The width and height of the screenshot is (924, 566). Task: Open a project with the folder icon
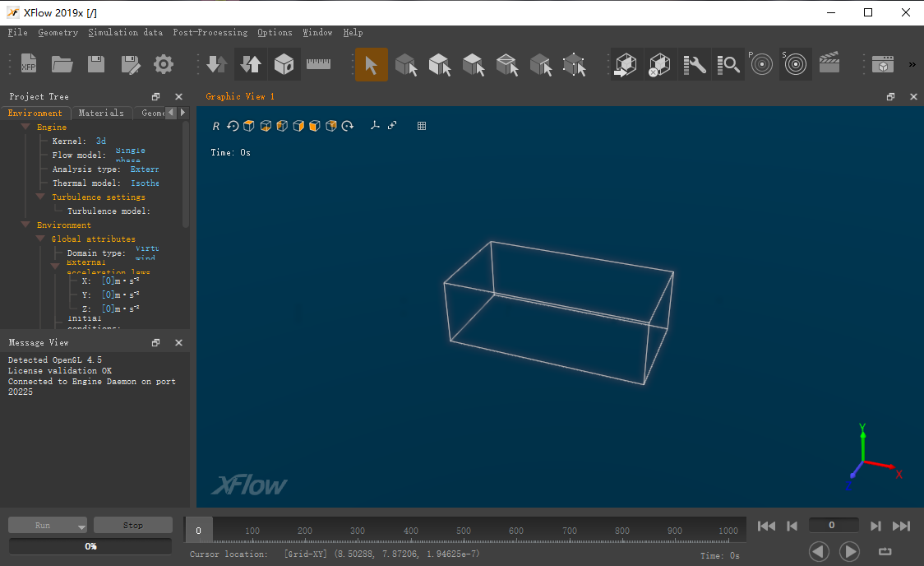tap(62, 64)
